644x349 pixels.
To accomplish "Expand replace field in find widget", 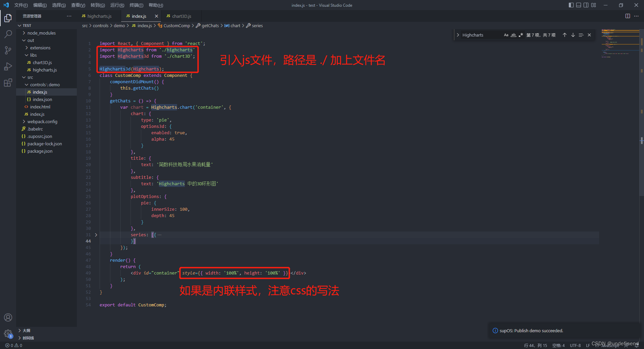I will pos(458,35).
